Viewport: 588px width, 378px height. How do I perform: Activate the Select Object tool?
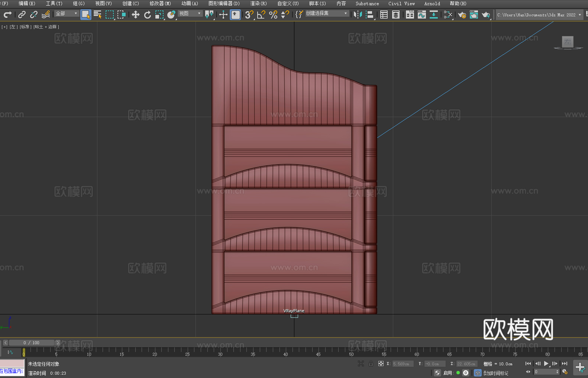click(86, 14)
